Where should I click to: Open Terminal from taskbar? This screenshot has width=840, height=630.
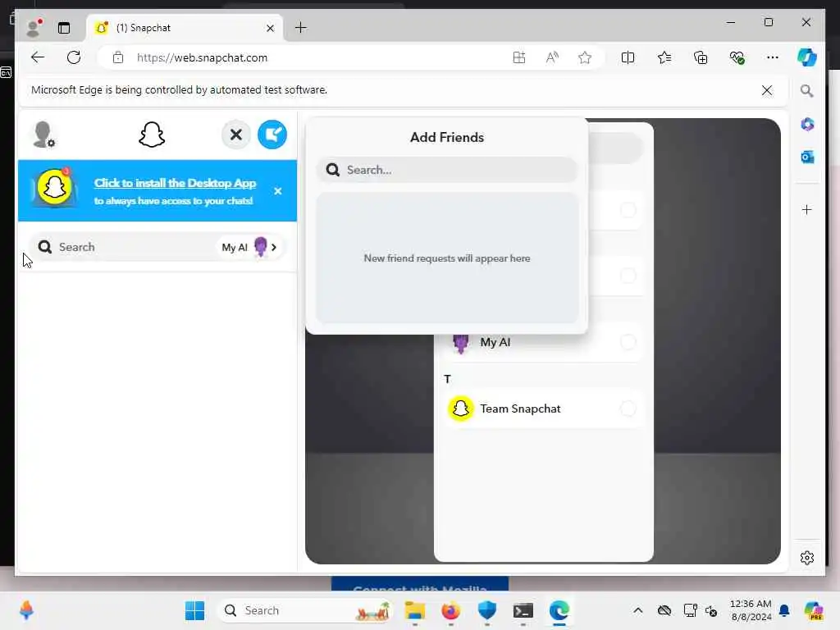coord(523,610)
